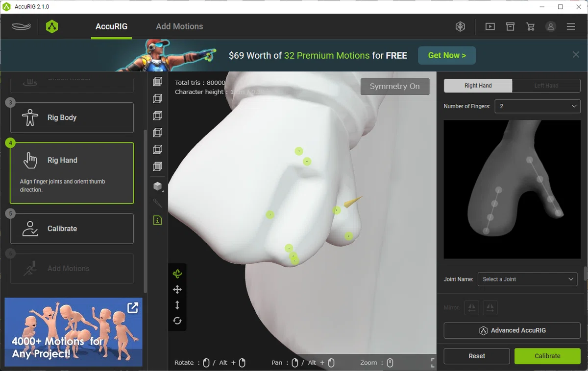
Task: Click the hand pointer icon in Rig Hand
Action: [30, 160]
